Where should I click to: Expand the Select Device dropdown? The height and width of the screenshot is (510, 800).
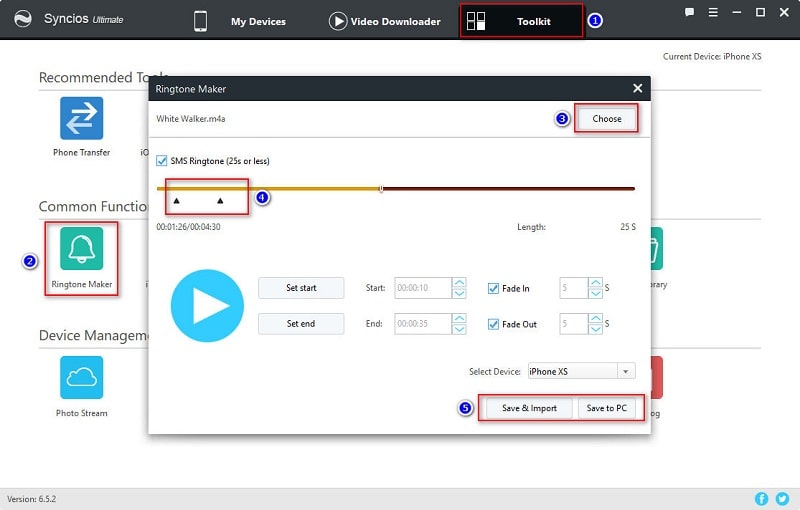pyautogui.click(x=626, y=371)
